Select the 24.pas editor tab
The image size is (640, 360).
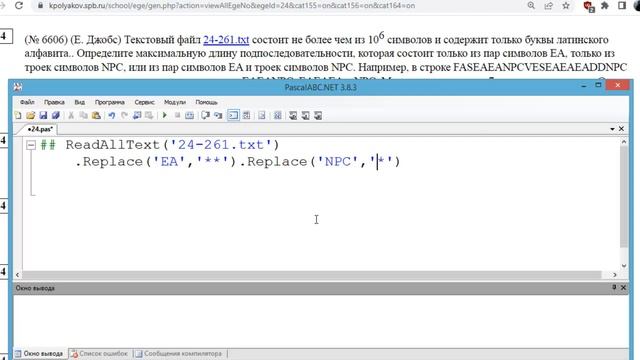pos(40,129)
